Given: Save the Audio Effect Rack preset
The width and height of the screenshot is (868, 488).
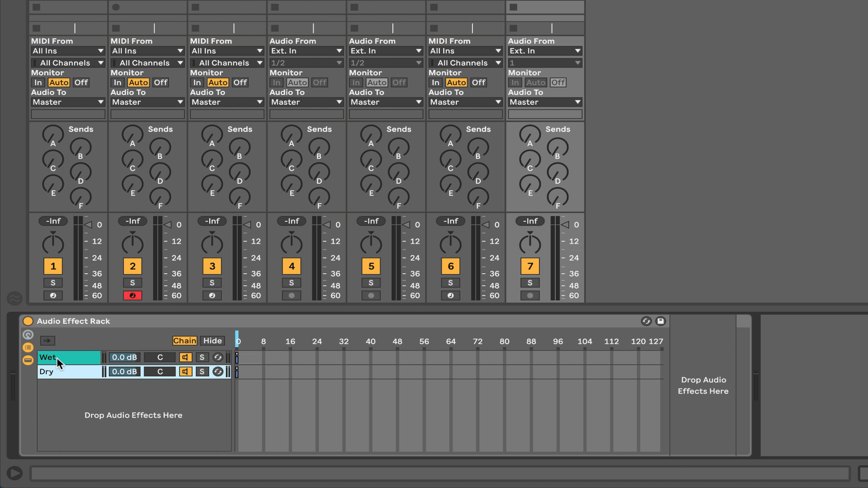Looking at the screenshot, I should (x=660, y=321).
